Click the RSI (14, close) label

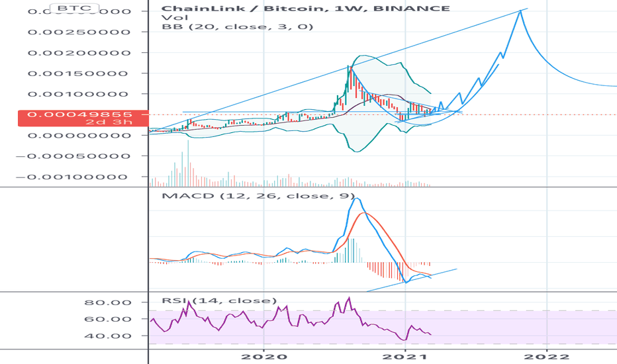219,300
